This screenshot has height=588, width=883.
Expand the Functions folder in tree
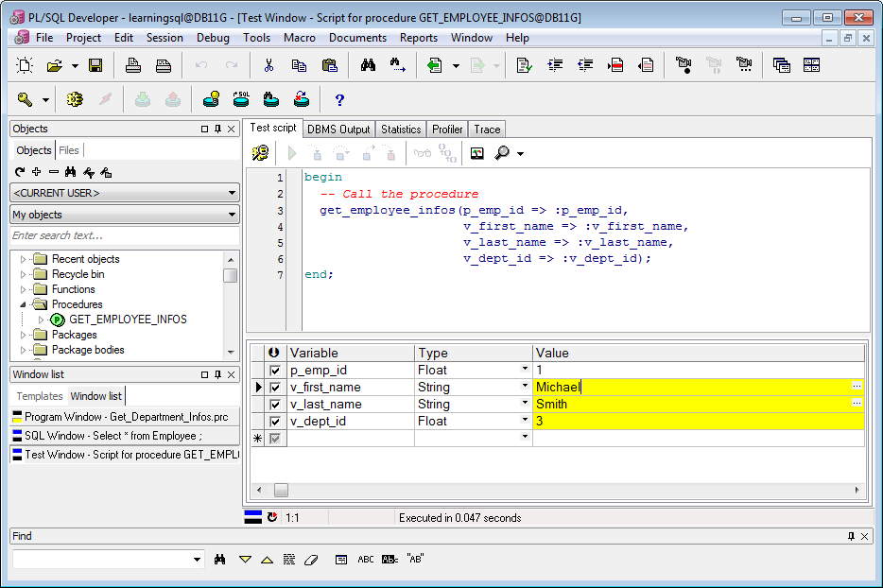point(23,289)
